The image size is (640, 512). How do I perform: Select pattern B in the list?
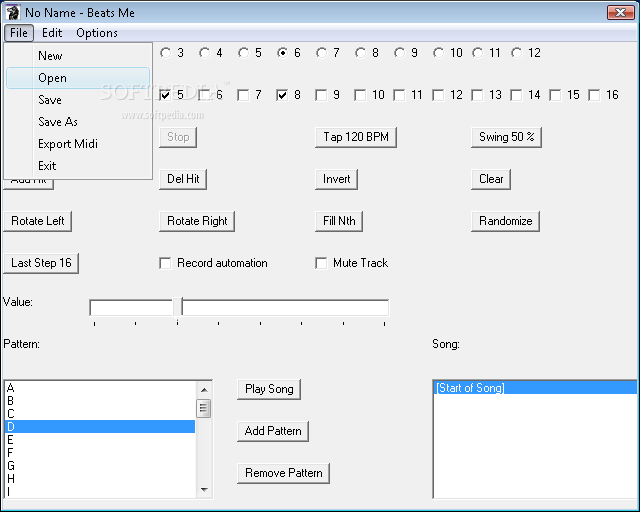[x=100, y=401]
